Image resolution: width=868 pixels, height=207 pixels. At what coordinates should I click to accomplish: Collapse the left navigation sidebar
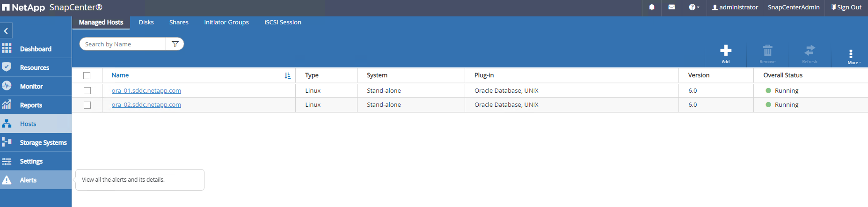pos(6,31)
